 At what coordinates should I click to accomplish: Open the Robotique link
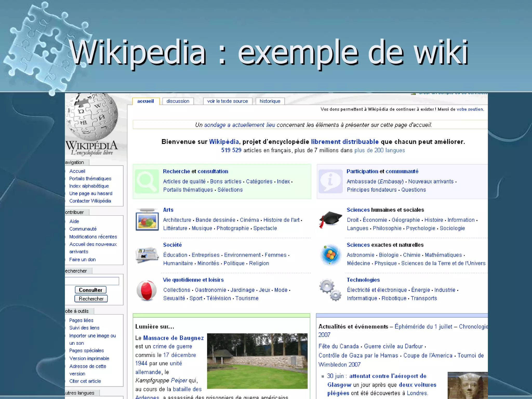click(x=394, y=298)
